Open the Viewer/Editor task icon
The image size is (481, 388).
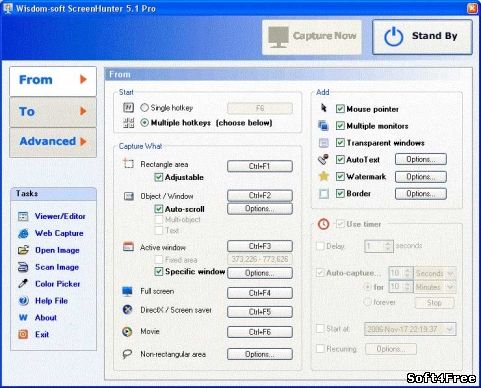[23, 216]
